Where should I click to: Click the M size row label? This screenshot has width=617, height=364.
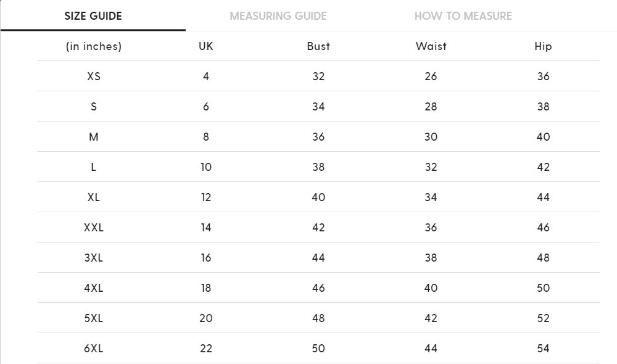(94, 137)
